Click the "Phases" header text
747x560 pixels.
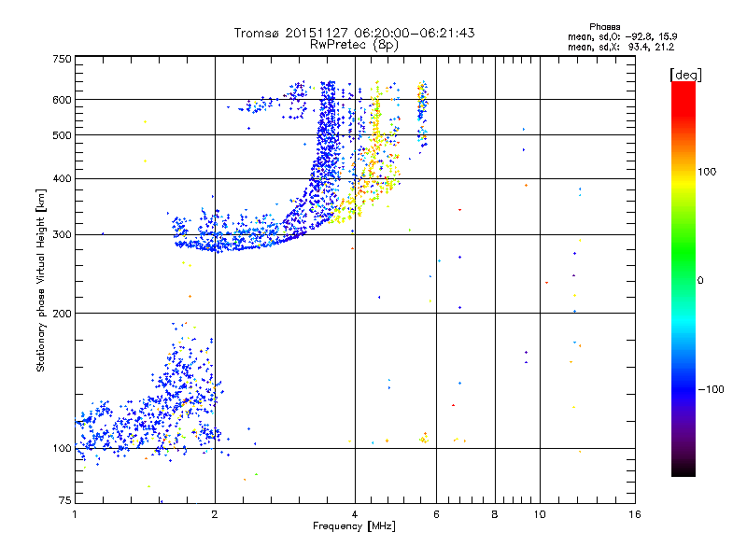(604, 27)
